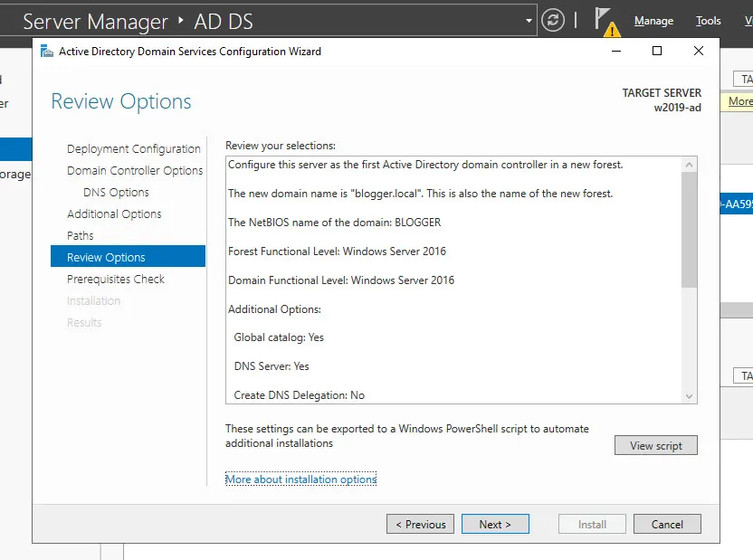Viewport: 753px width, 560px height.
Task: Go to the Deployment Configuration step
Action: point(134,149)
